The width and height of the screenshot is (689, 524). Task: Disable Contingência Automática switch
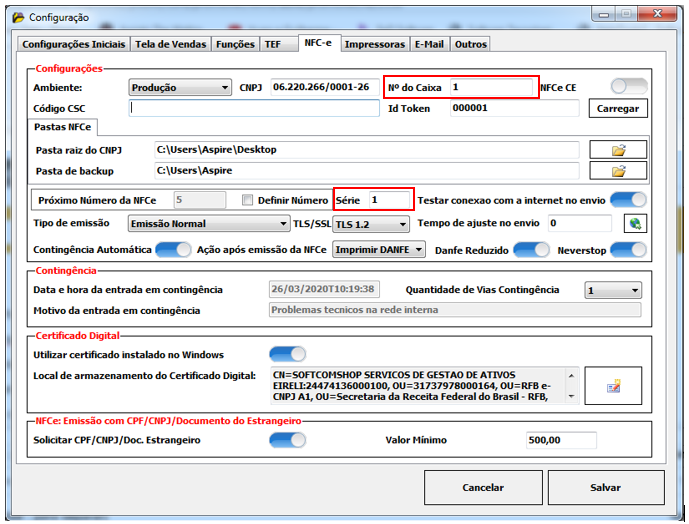(x=173, y=249)
